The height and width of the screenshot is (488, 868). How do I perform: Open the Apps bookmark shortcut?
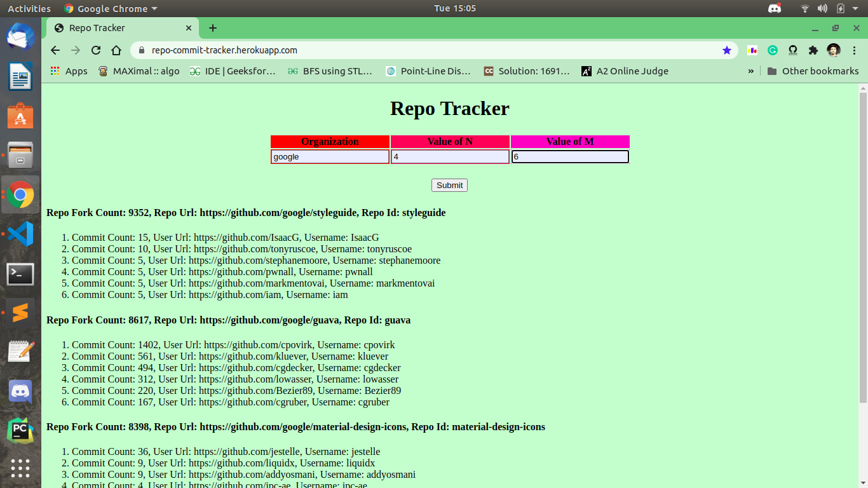(x=69, y=71)
